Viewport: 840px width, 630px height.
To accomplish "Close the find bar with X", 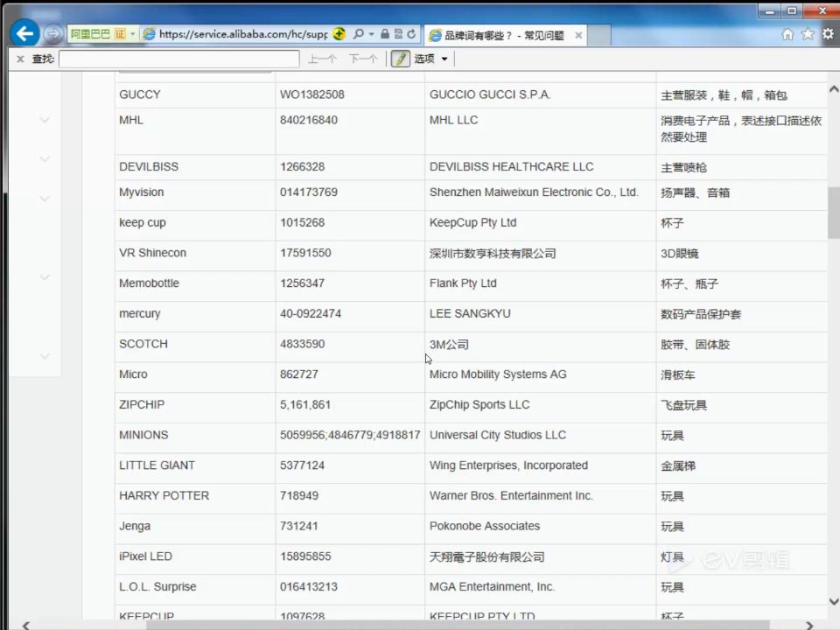I will [x=20, y=59].
